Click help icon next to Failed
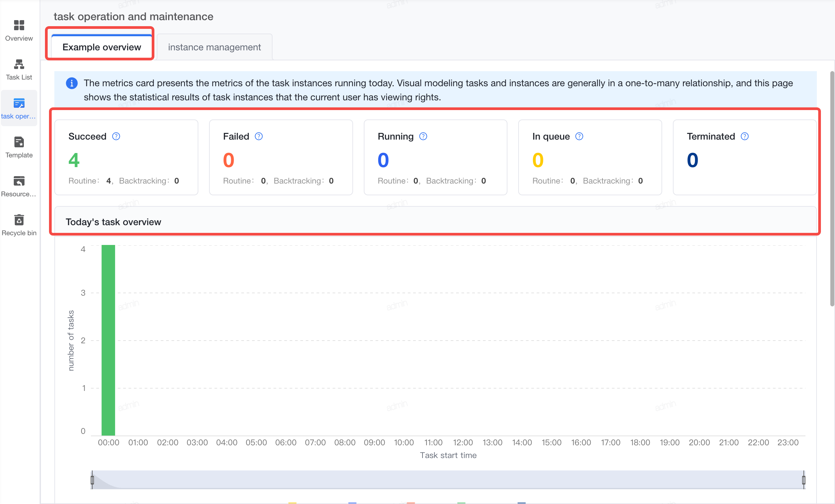The width and height of the screenshot is (835, 504). coord(259,136)
